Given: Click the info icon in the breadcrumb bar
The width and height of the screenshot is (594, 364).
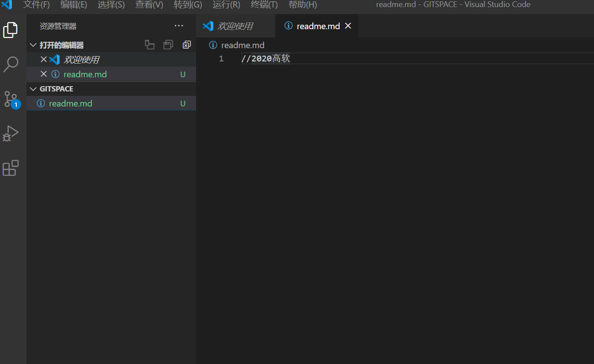Looking at the screenshot, I should (x=213, y=45).
